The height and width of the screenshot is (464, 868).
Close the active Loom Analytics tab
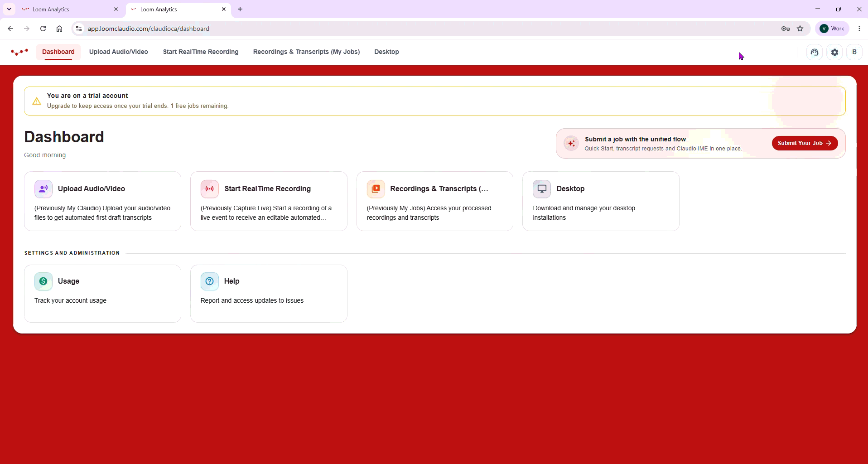coord(224,9)
